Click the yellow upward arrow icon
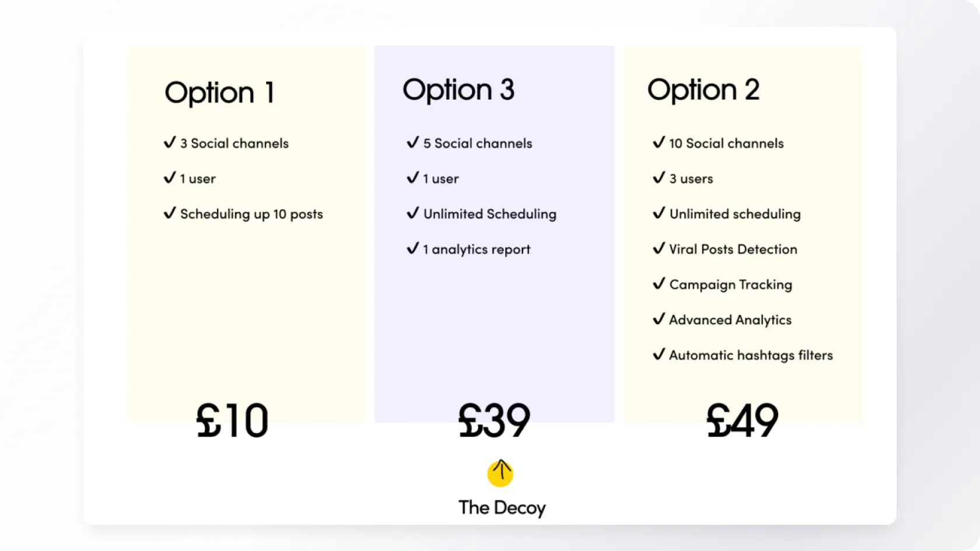Image resolution: width=980 pixels, height=551 pixels. (500, 473)
